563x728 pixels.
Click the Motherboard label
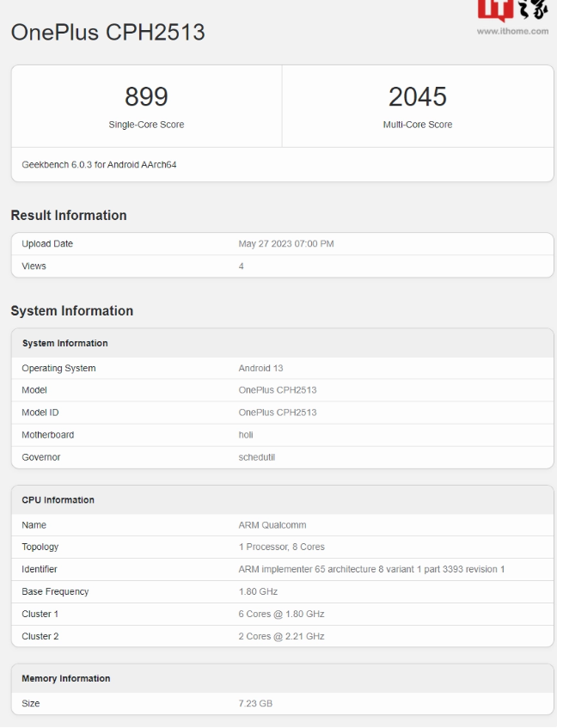tap(48, 435)
